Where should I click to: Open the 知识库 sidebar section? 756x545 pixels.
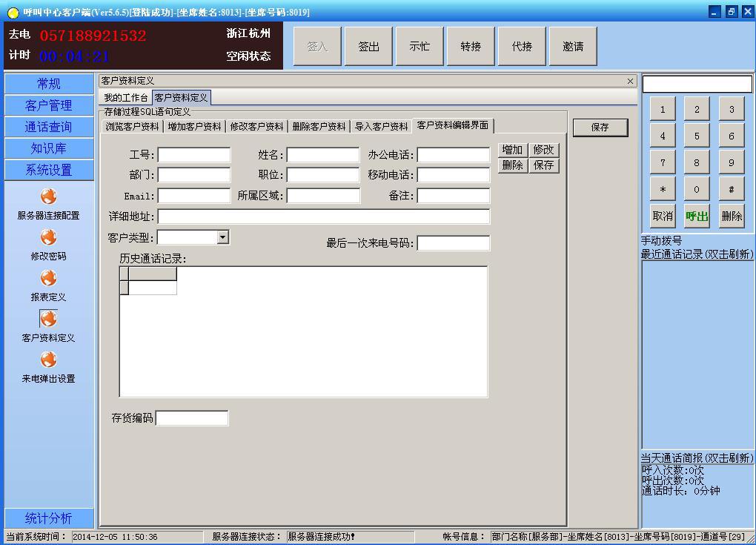coord(49,148)
